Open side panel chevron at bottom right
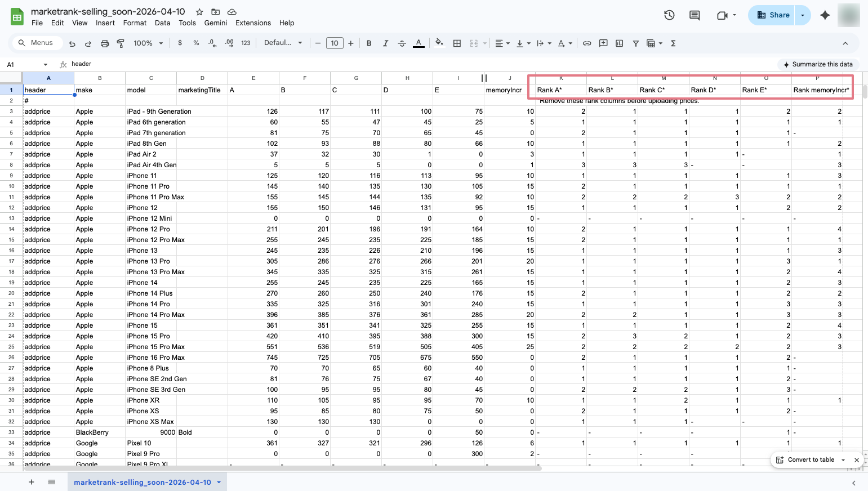The width and height of the screenshot is (868, 491). tap(854, 483)
